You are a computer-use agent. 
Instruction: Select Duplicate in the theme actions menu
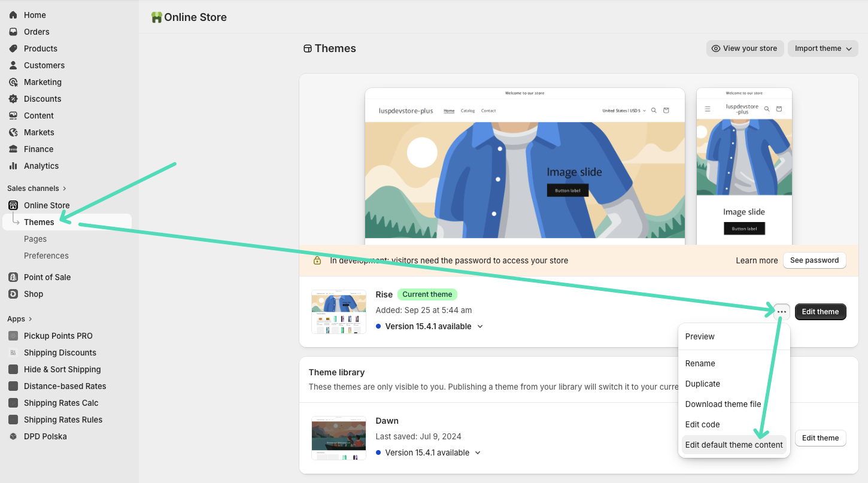pyautogui.click(x=702, y=384)
